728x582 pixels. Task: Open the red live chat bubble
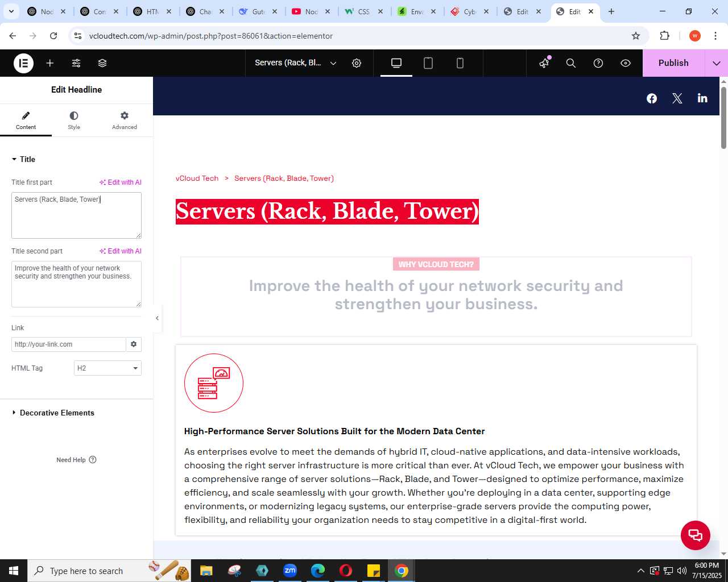696,535
